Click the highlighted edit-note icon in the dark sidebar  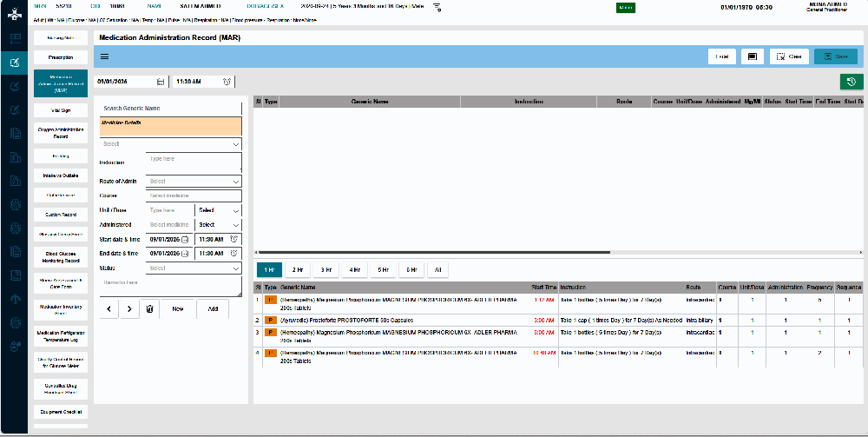[15, 63]
